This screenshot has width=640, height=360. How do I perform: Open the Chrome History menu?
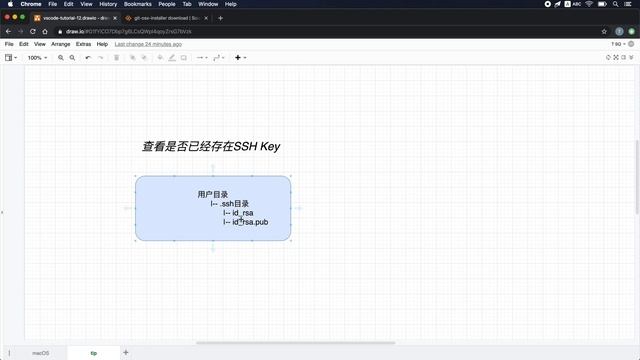pos(108,4)
